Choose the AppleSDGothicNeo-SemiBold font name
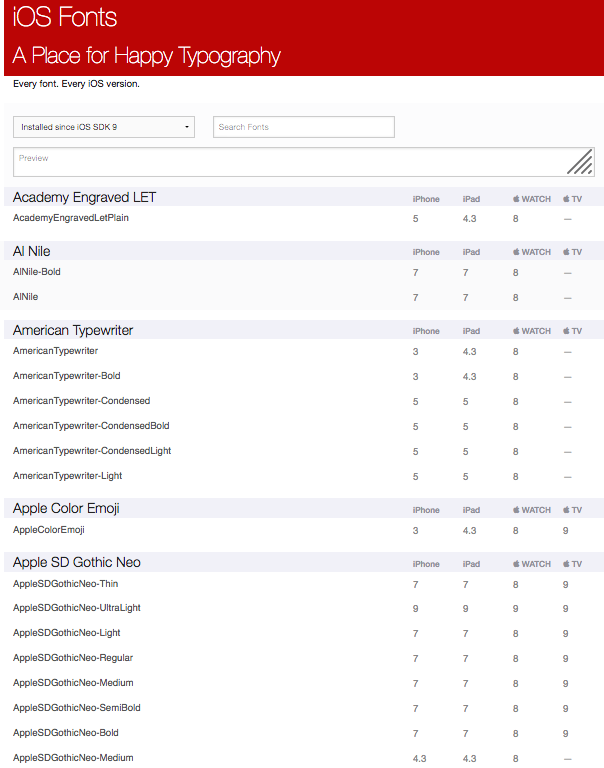Screen dimensions: 604x768 77,708
